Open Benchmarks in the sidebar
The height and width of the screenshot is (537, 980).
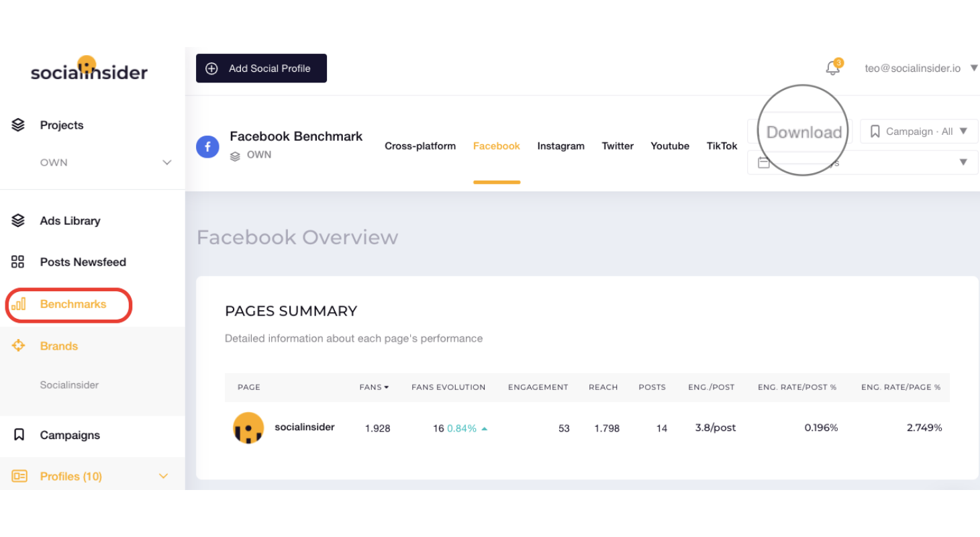[73, 304]
